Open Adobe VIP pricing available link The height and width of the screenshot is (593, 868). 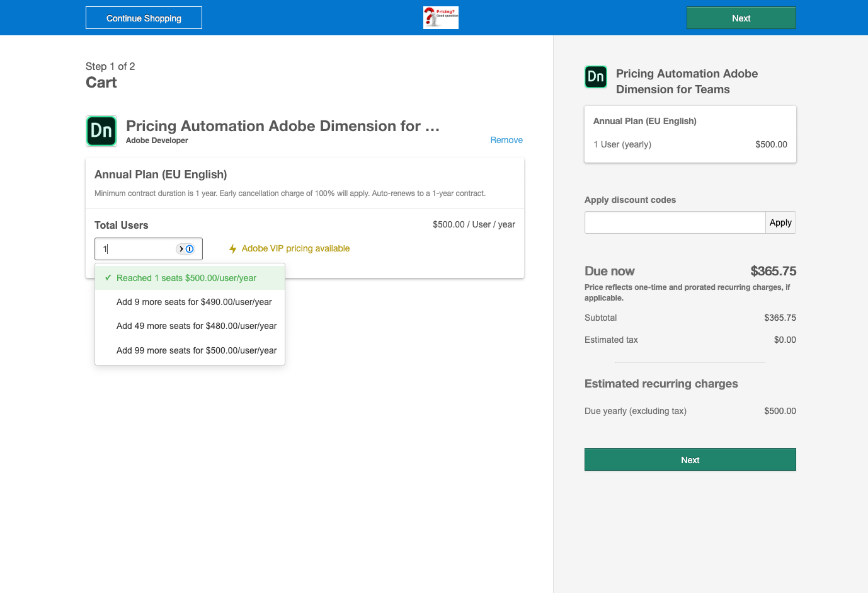point(295,249)
